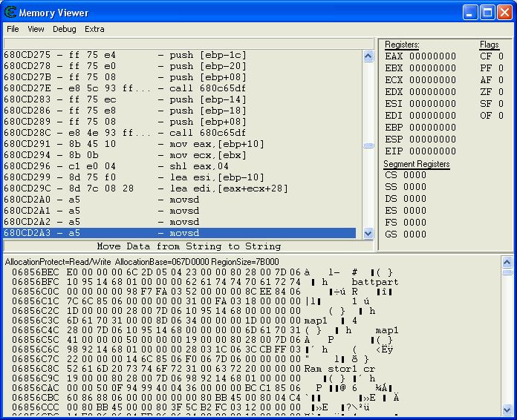517x420 pixels.
Task: Click the hex dump scroll-up arrow
Action: click(x=507, y=262)
